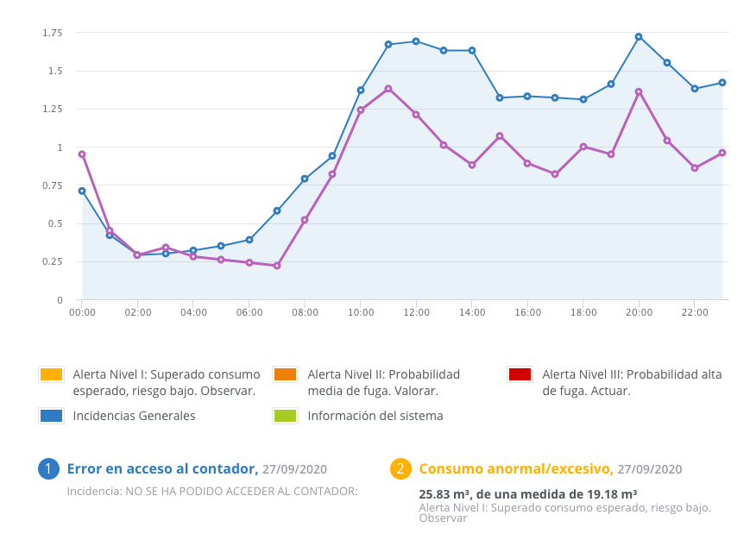Image resolution: width=756 pixels, height=546 pixels.
Task: Click the blue line last point at 23:00
Action: (x=722, y=83)
